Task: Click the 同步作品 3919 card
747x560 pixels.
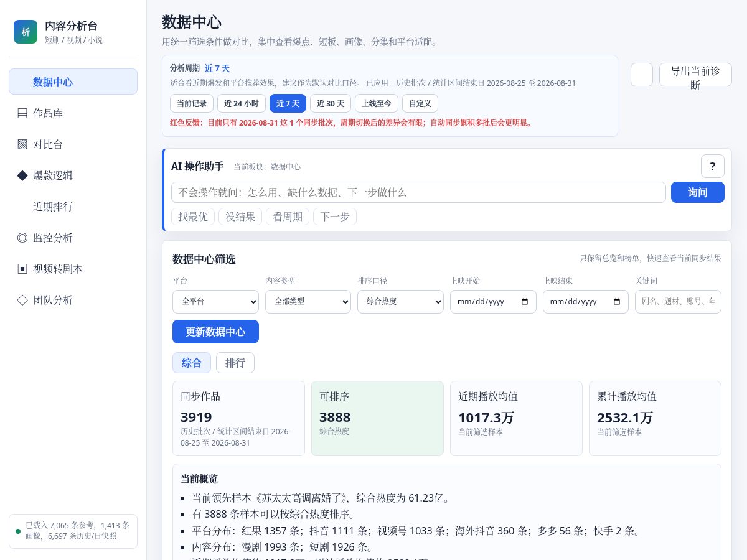Action: pyautogui.click(x=238, y=418)
